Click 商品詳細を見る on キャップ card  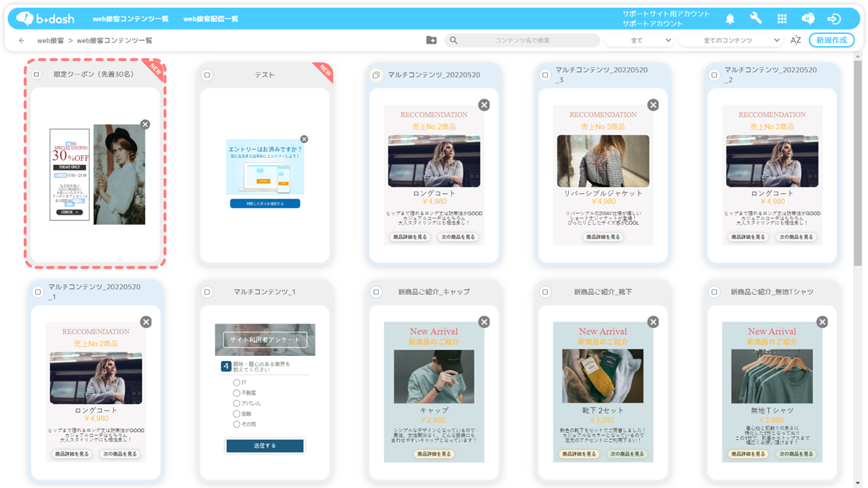pyautogui.click(x=434, y=454)
